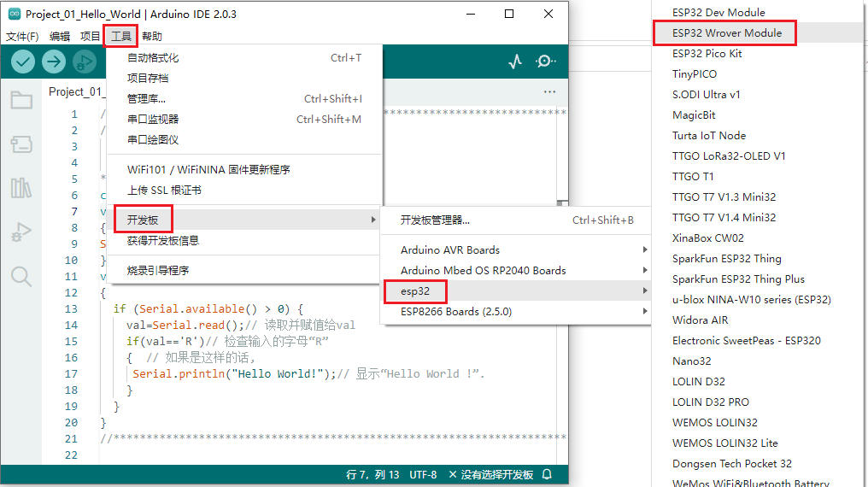Open the Library Manager books icon

pos(21,188)
